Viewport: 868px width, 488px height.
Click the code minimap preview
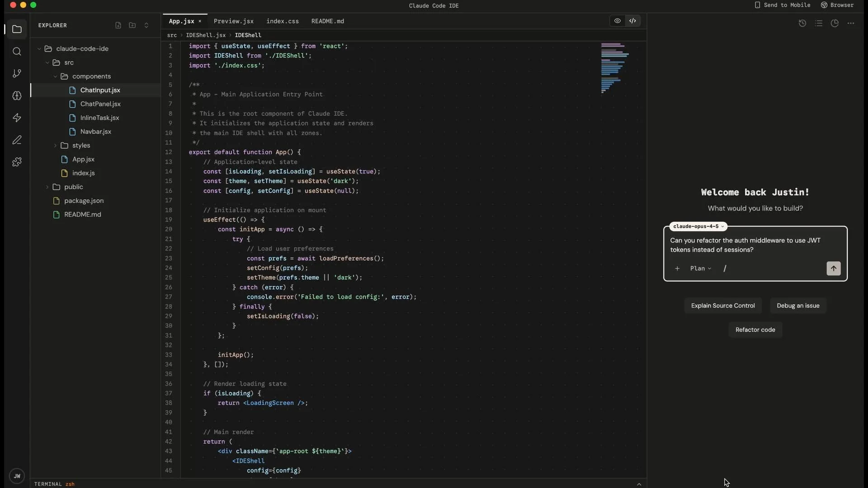pyautogui.click(x=614, y=68)
